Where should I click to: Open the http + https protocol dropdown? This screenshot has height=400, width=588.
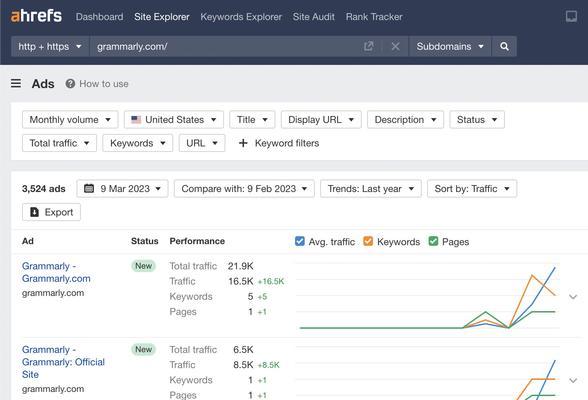tap(50, 46)
